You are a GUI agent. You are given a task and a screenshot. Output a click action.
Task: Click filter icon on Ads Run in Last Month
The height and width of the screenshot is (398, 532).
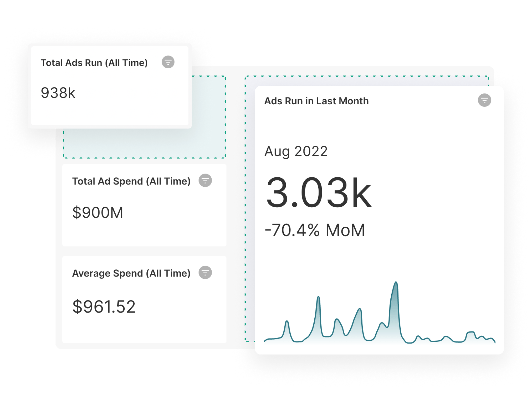(484, 100)
